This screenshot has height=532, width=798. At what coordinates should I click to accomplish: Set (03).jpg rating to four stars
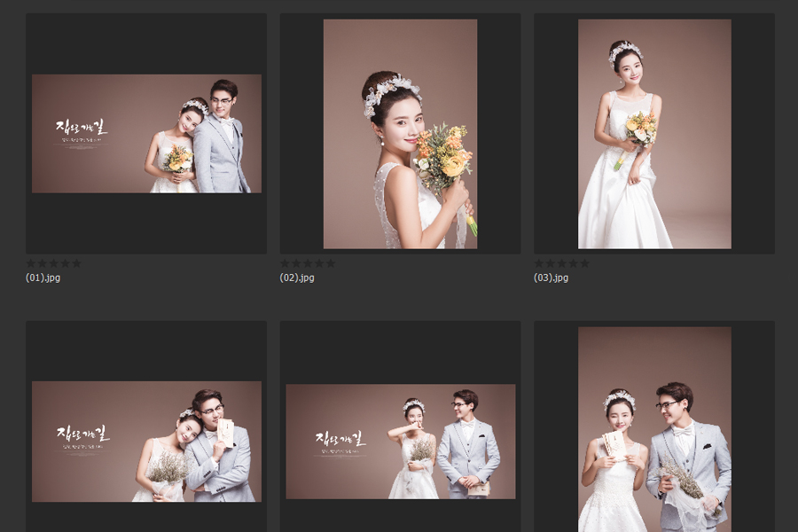click(x=573, y=263)
